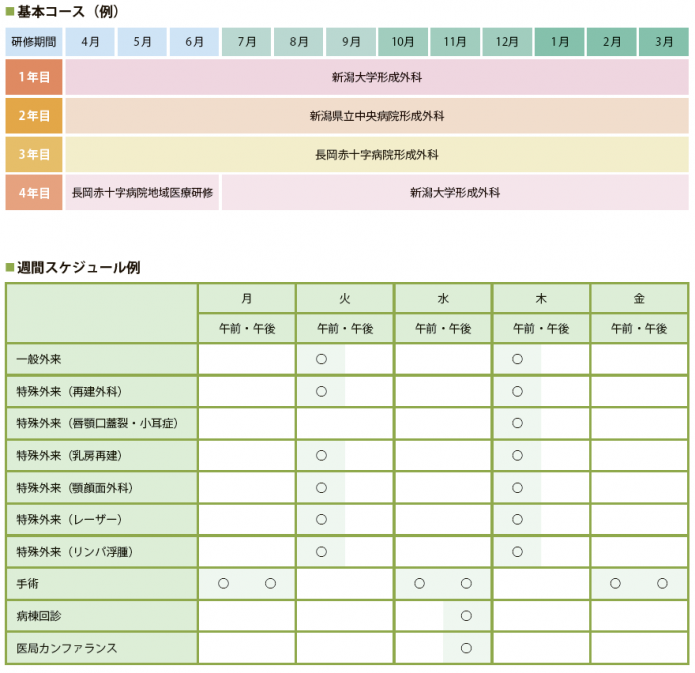Click the 特殊外来（顎顔面外科） row label
Image resolution: width=695 pixels, height=673 pixels.
[x=102, y=488]
